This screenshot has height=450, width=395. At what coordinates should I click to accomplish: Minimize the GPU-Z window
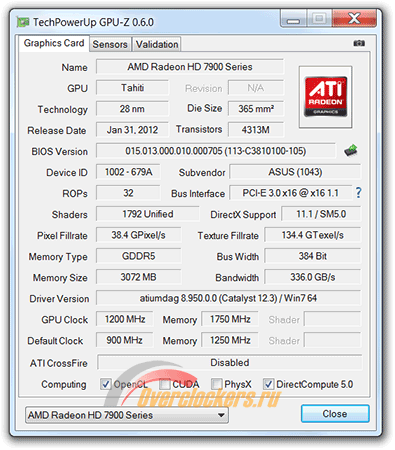[293, 18]
